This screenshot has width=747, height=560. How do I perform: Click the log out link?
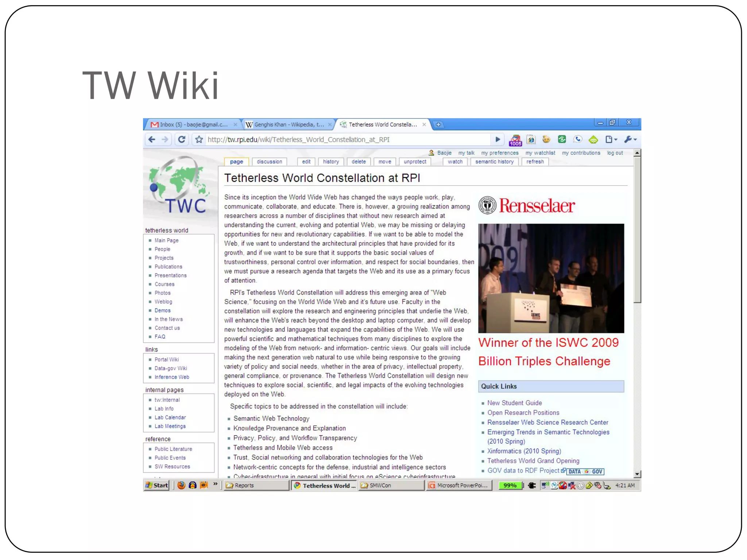coord(615,153)
